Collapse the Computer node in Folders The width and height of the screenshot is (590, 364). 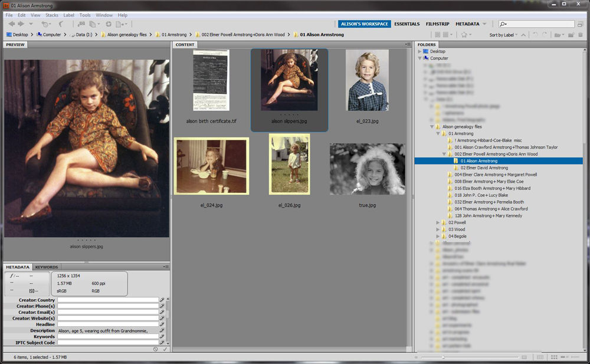(x=420, y=58)
